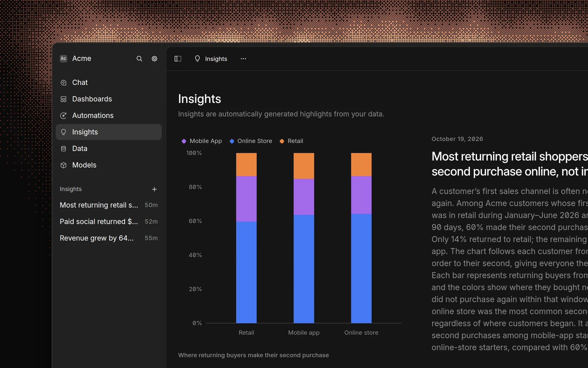Click the purple Mobile App legend dot

tap(184, 141)
